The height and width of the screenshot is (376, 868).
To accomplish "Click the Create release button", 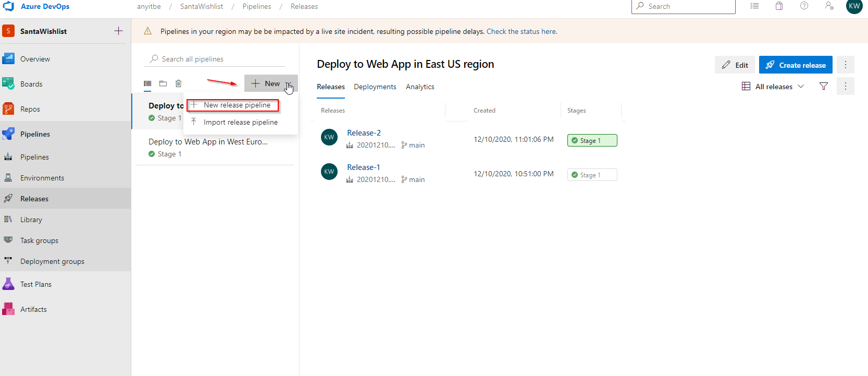I will click(x=796, y=65).
